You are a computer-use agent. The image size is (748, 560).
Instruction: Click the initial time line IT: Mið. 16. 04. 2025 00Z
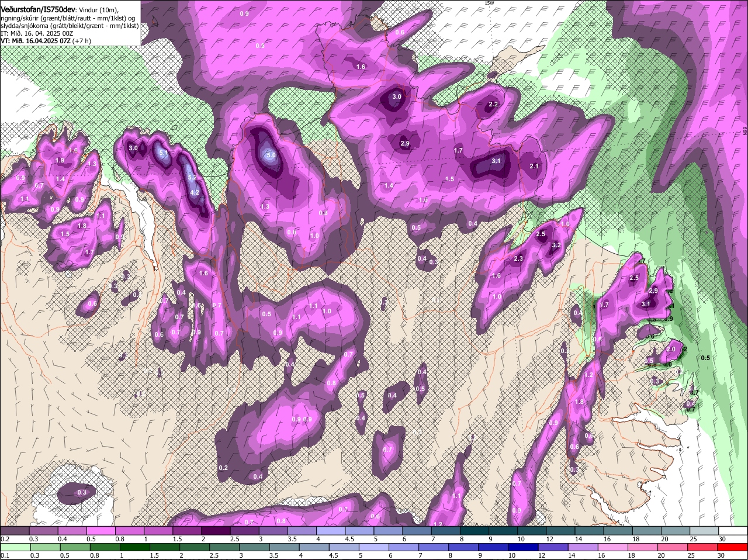36,33
